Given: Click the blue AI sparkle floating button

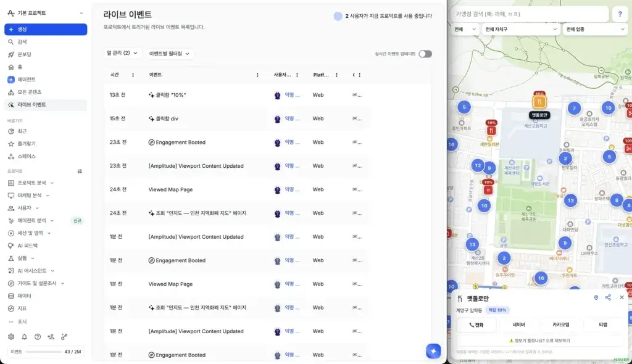Looking at the screenshot, I should (433, 351).
